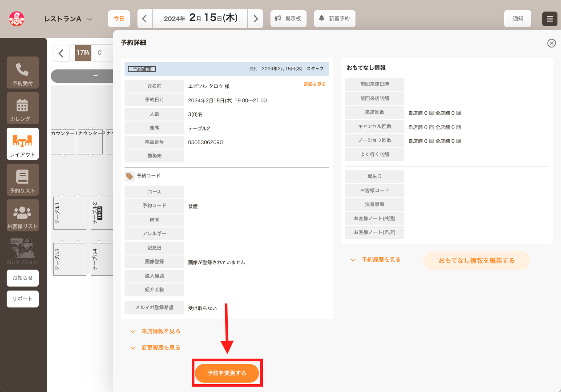
Task: Click 禁煙 reservation code value
Action: tap(193, 206)
